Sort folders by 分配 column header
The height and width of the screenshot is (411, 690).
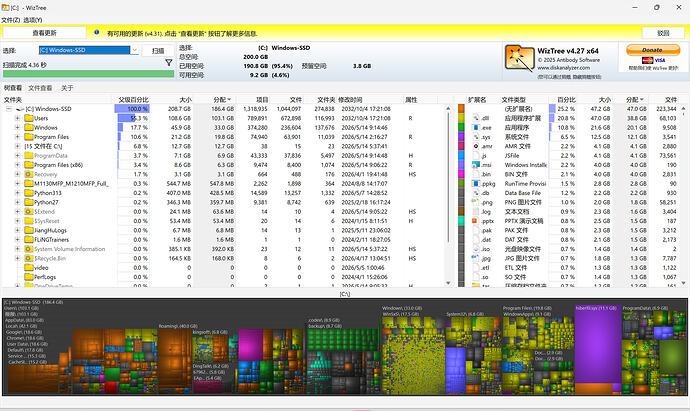click(x=222, y=99)
